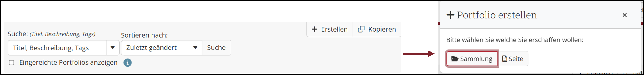644x75 pixels.
Task: Click the Kopieren button label
Action: click(x=382, y=29)
